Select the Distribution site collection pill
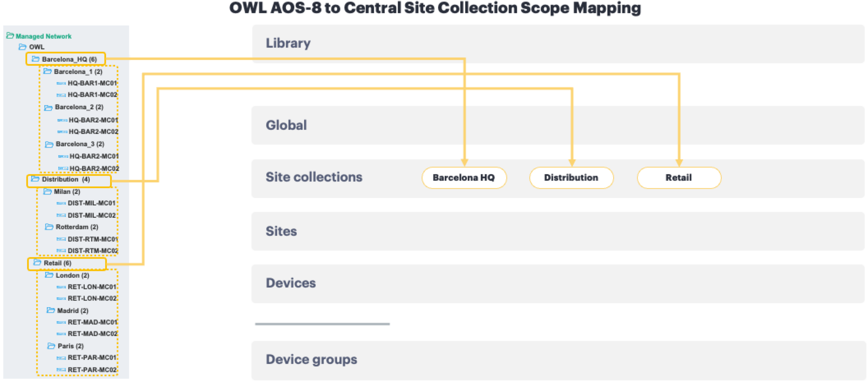This screenshot has height=382, width=868. (571, 178)
